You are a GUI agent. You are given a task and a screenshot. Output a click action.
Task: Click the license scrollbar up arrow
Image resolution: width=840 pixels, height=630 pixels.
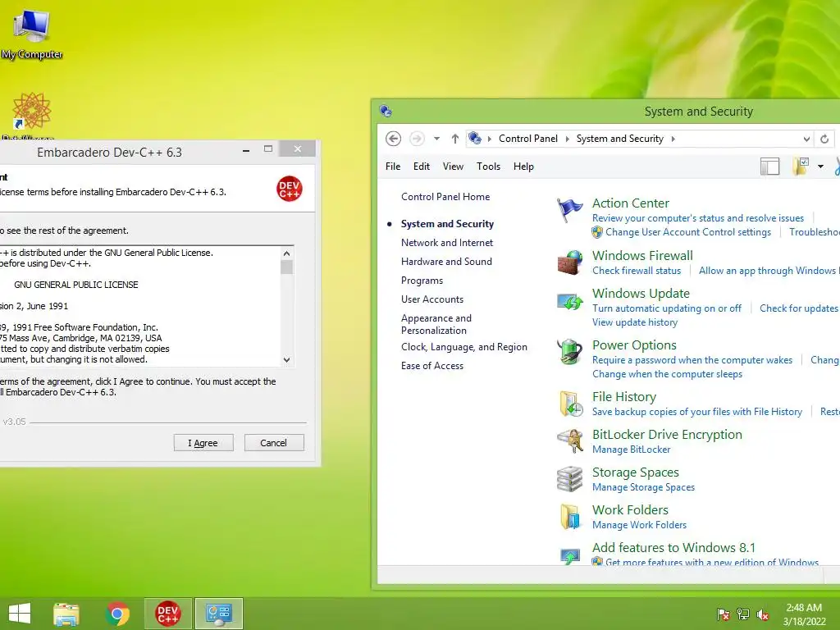pyautogui.click(x=286, y=253)
